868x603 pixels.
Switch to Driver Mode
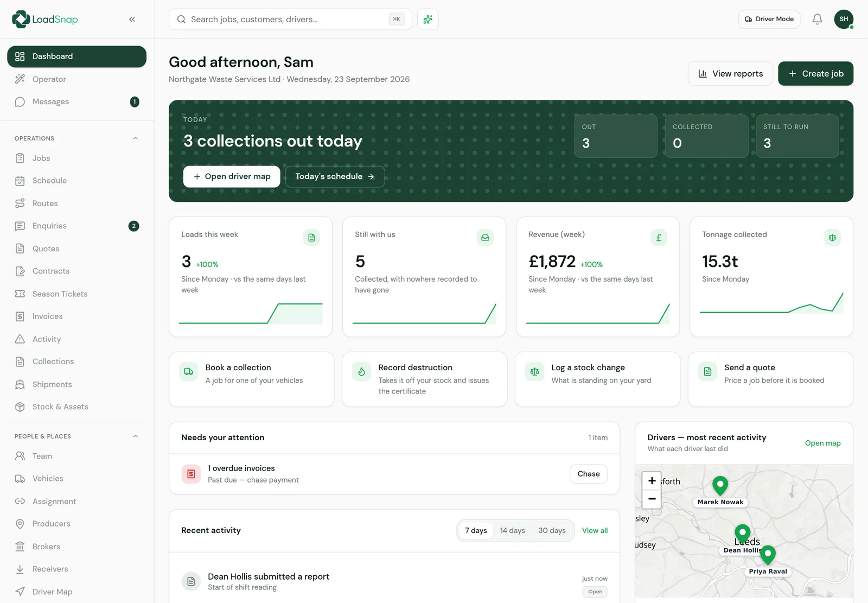[x=769, y=19]
